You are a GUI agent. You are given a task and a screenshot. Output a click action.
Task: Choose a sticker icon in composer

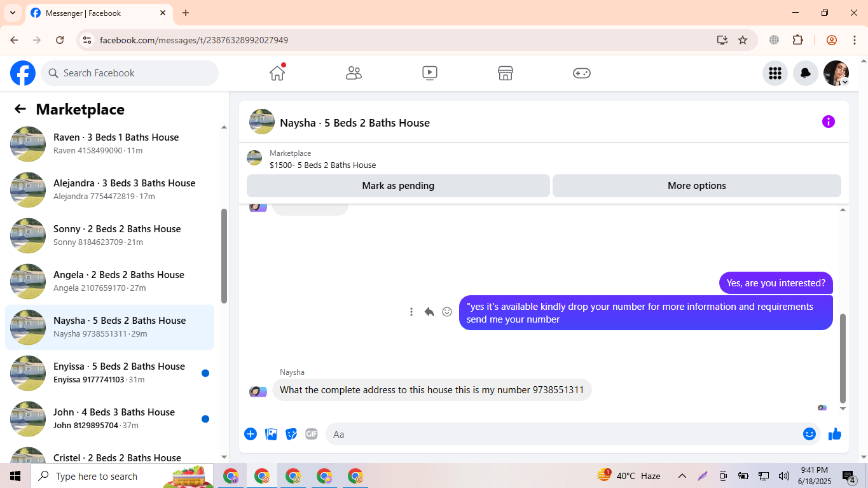(291, 434)
